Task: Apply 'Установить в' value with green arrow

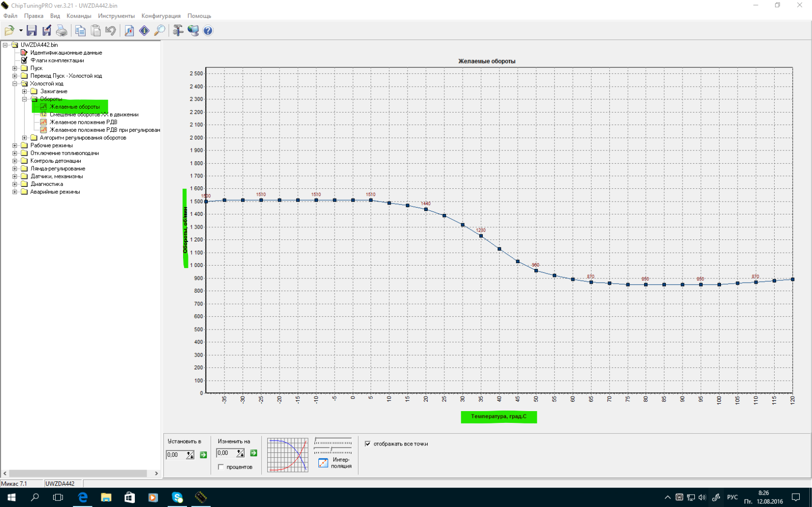Action: click(203, 455)
